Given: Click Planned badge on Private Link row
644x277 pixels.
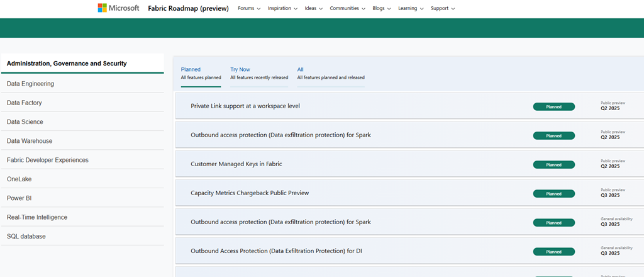Looking at the screenshot, I should coord(553,107).
